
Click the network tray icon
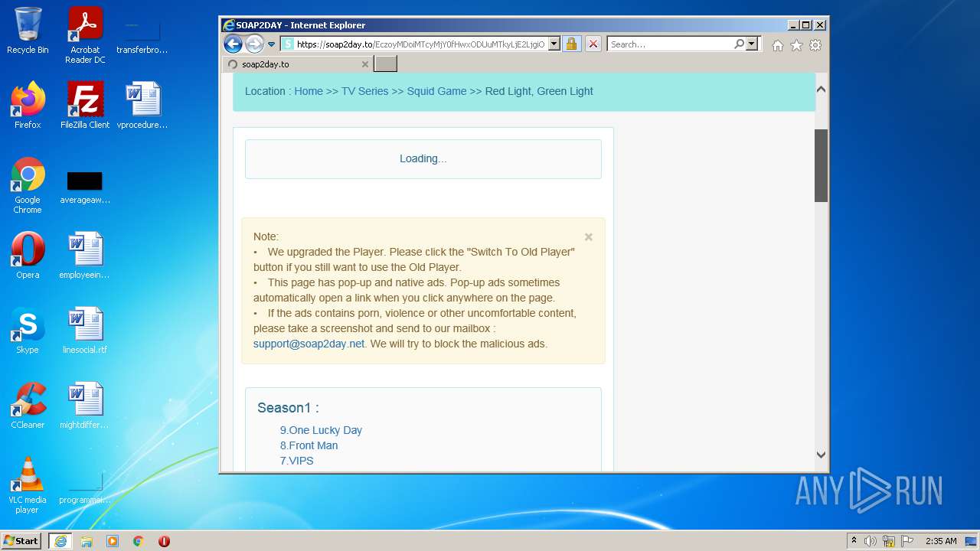tap(889, 541)
